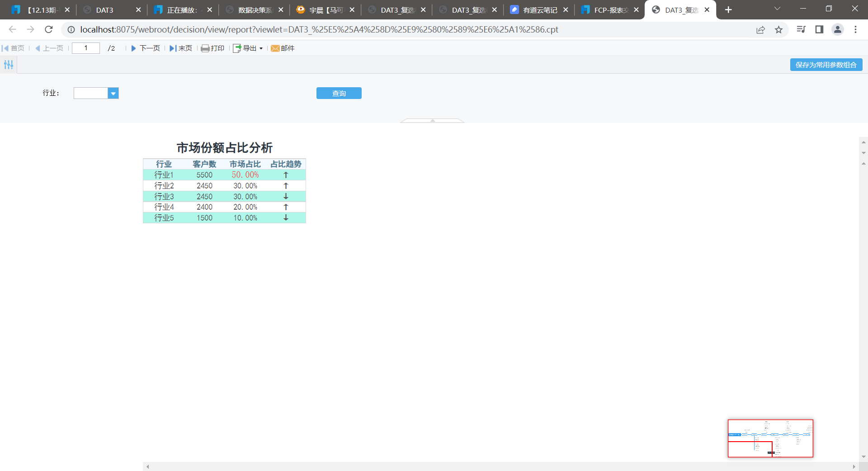
Task: Click the 客户数 column header
Action: (204, 164)
